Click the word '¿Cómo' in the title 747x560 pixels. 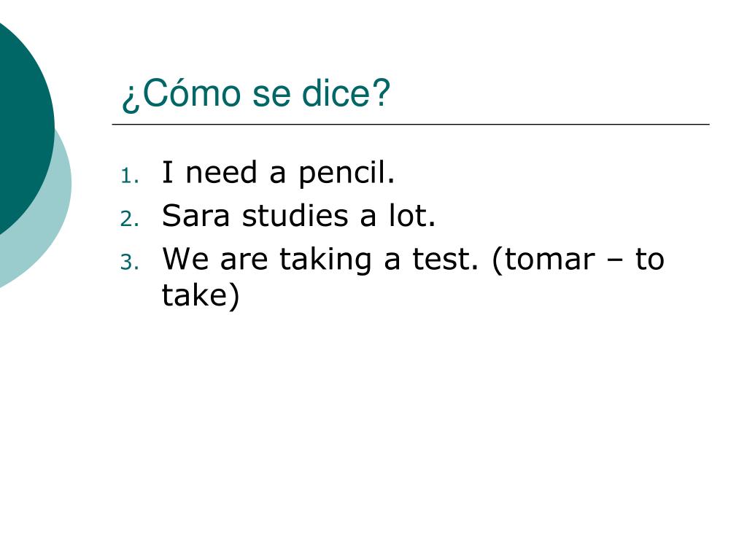point(181,94)
